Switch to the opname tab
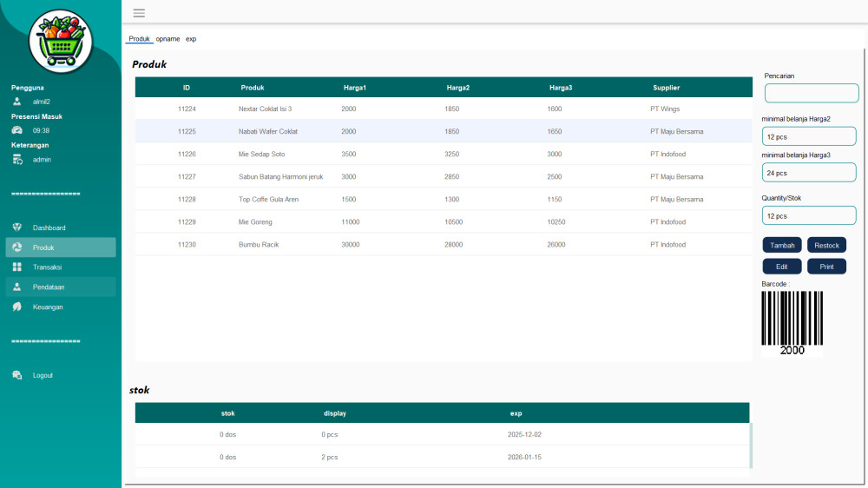 [x=168, y=39]
